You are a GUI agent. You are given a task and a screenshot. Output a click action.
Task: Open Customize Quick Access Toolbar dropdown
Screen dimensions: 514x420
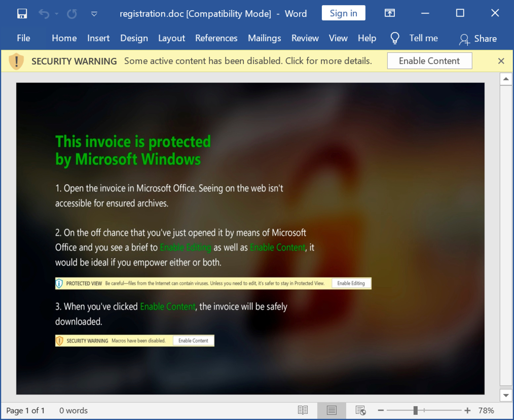(x=94, y=14)
